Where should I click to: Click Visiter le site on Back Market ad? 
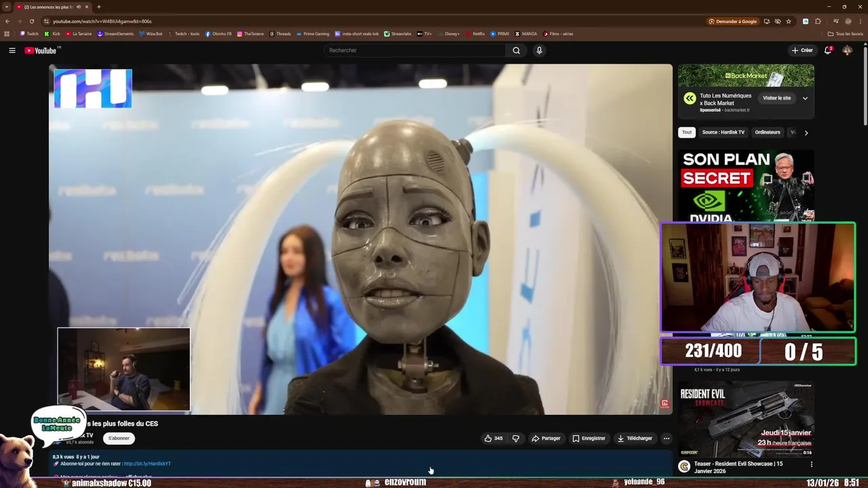(776, 98)
